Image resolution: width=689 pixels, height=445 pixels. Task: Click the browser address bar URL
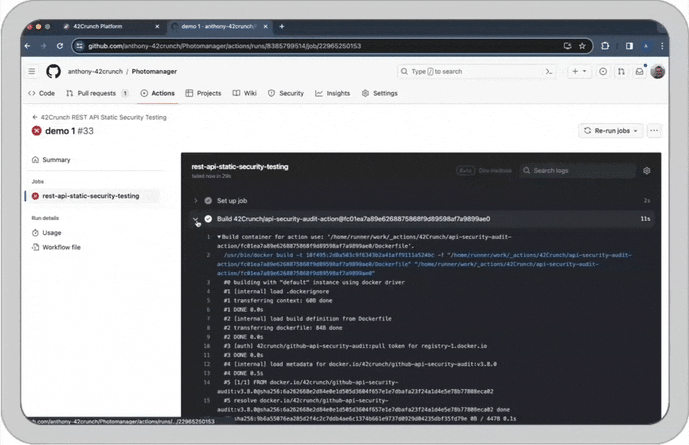(224, 46)
